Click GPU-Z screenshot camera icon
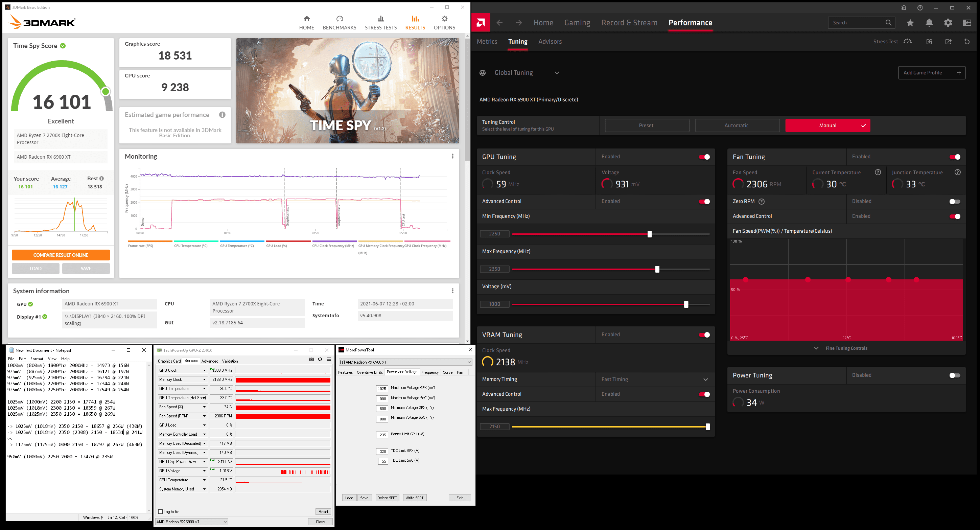This screenshot has height=530, width=980. tap(311, 359)
